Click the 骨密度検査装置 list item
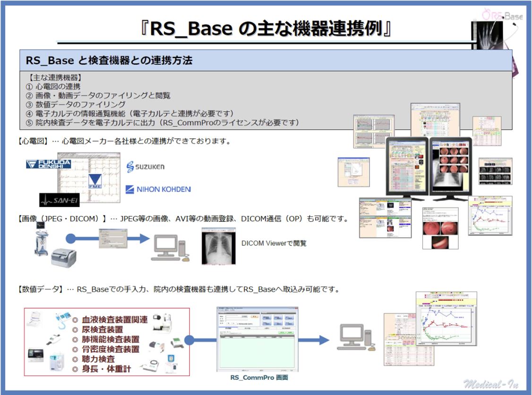 click(x=111, y=349)
